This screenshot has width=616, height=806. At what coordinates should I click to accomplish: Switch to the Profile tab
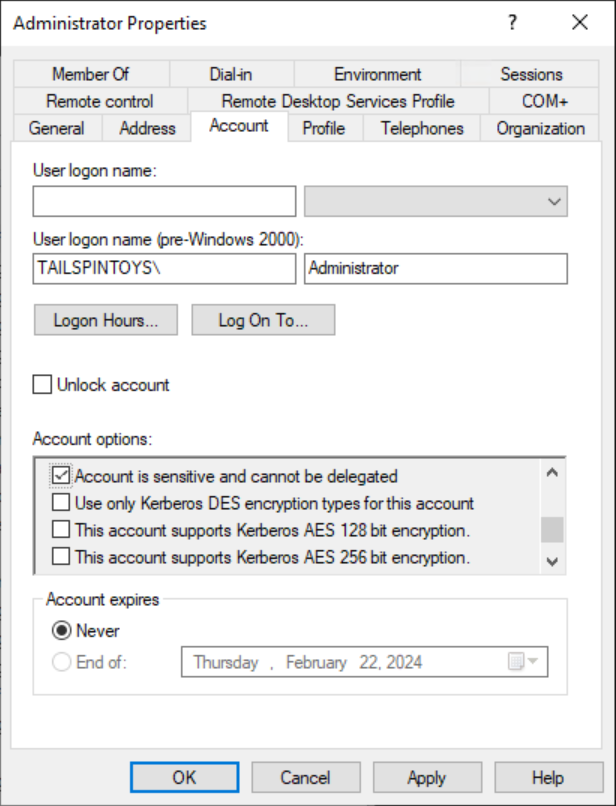[324, 128]
